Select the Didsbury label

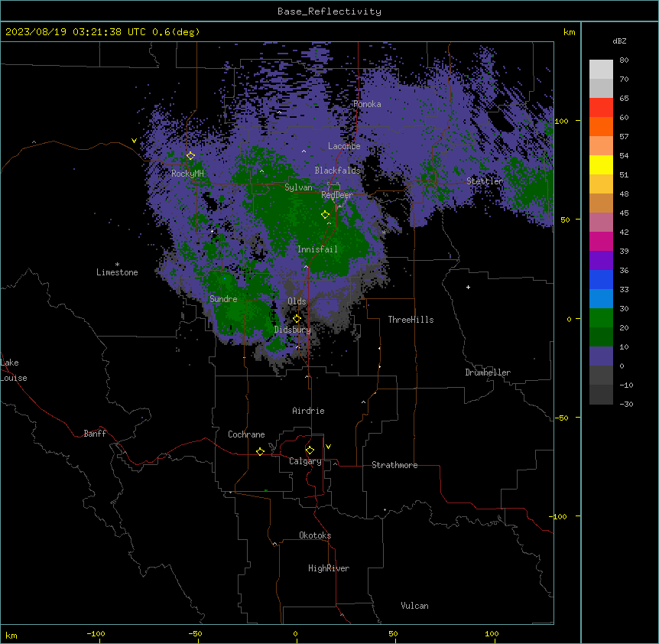[293, 330]
